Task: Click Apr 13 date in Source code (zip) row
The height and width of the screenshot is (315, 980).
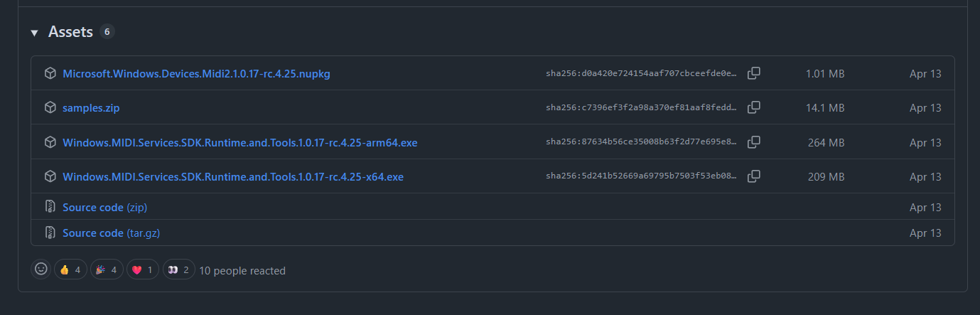Action: pyautogui.click(x=925, y=207)
